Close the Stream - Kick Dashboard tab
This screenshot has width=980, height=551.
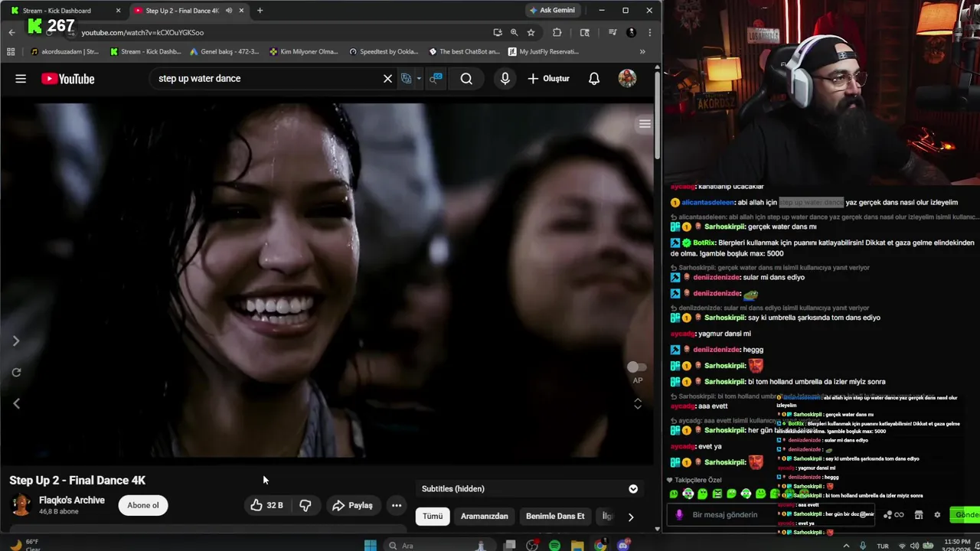click(x=118, y=11)
